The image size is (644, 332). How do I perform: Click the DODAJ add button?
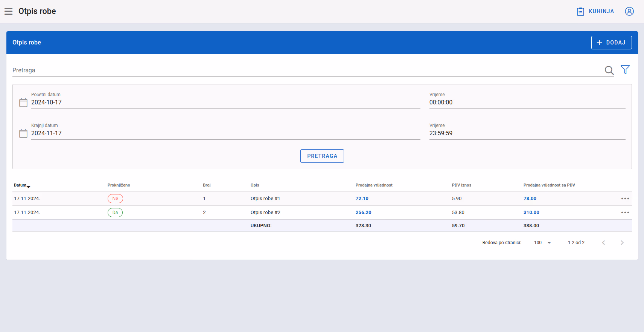pos(611,43)
